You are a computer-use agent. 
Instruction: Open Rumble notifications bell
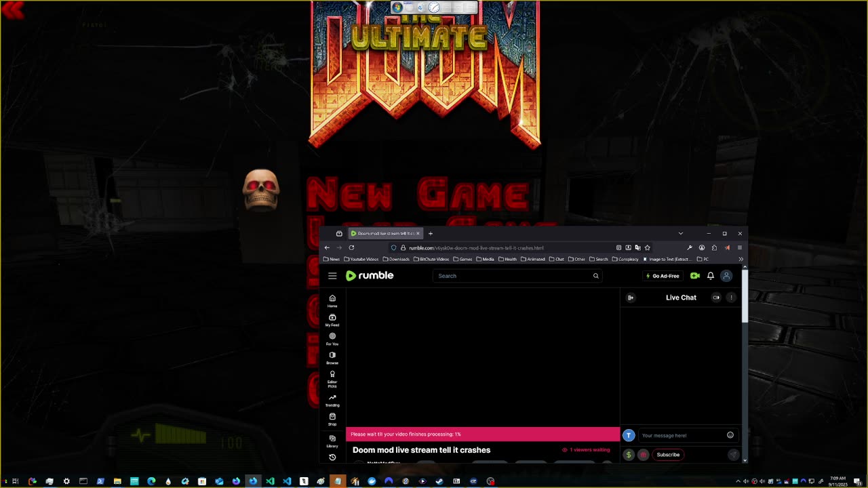[x=711, y=276]
